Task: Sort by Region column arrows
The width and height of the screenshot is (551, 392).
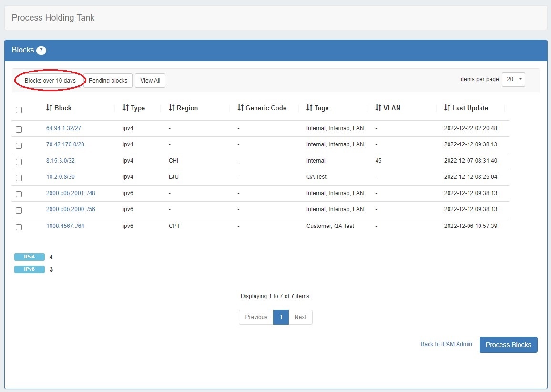Action: tap(172, 108)
